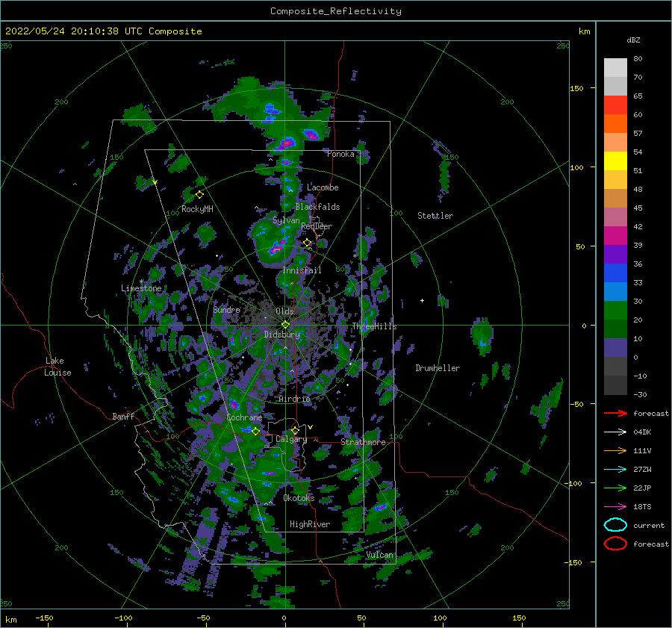Click the -150 tick on bottom km axis
672x628 pixels.
click(44, 618)
